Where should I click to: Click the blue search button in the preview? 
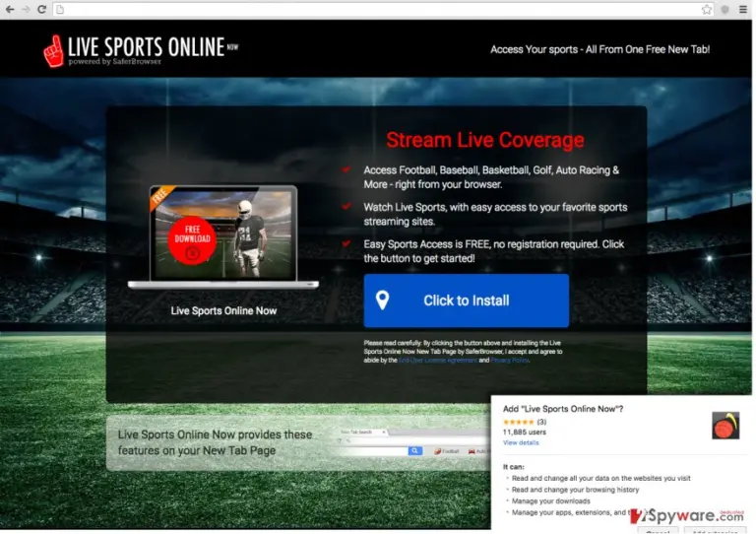click(415, 450)
